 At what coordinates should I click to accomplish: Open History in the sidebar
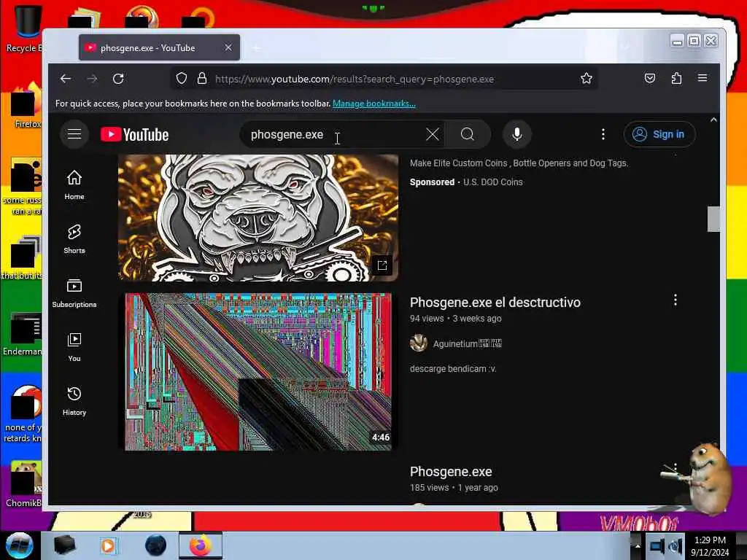click(74, 402)
